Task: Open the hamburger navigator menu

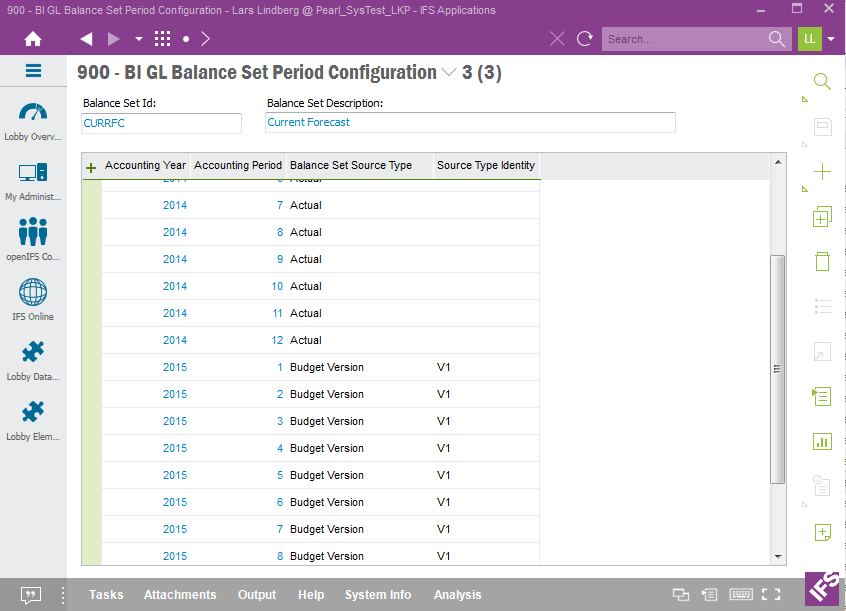Action: (33, 71)
